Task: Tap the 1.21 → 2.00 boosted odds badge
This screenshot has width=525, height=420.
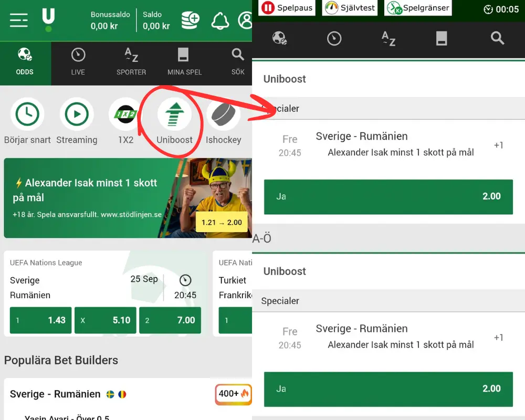Action: click(222, 223)
